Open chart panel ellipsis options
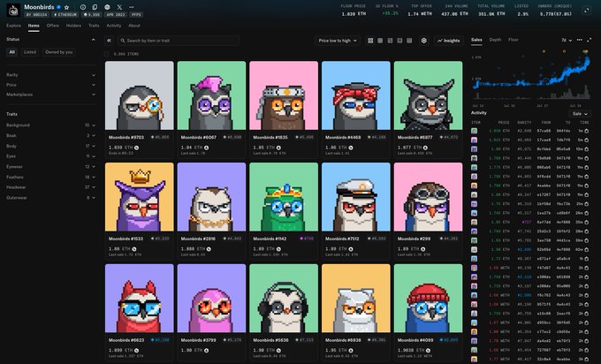Screen dimensions: 601x364 click(x=579, y=40)
